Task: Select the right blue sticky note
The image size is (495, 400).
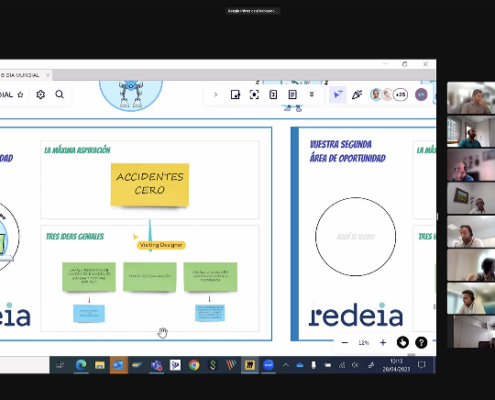Action: click(210, 313)
